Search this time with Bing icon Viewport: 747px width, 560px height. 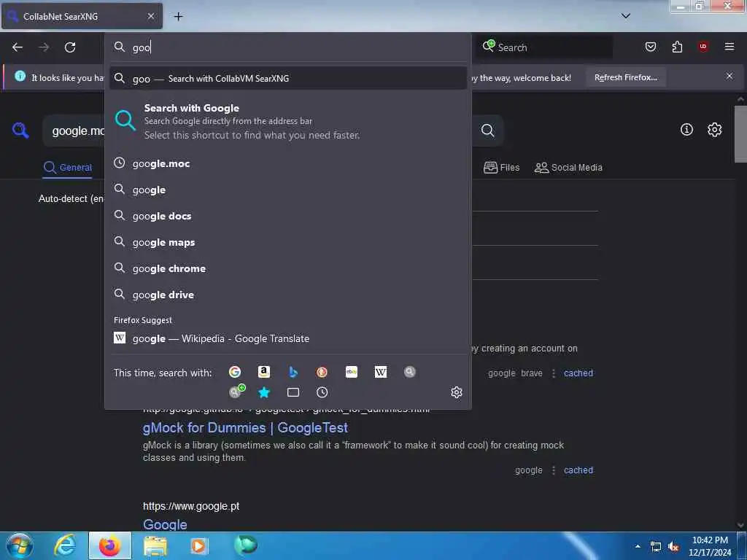coord(293,372)
